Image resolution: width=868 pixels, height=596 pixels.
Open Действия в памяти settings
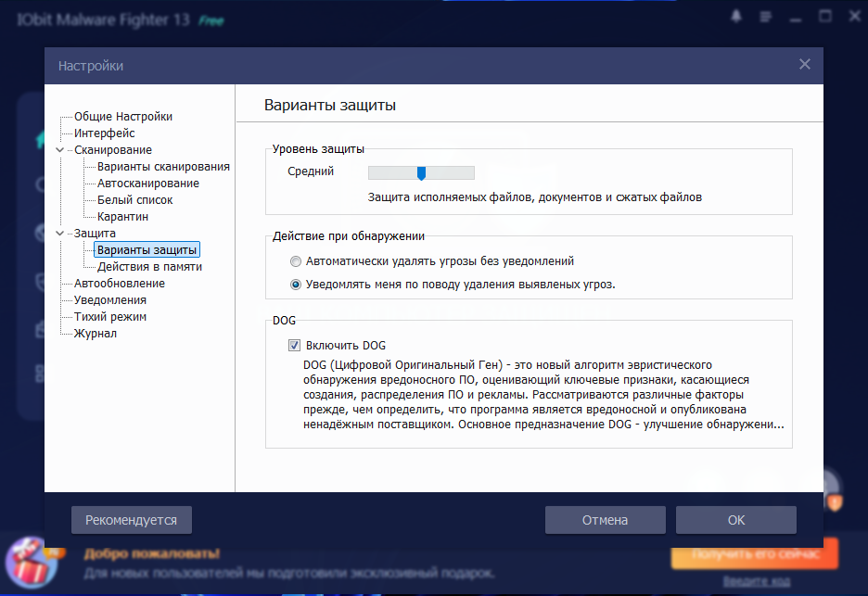point(149,267)
